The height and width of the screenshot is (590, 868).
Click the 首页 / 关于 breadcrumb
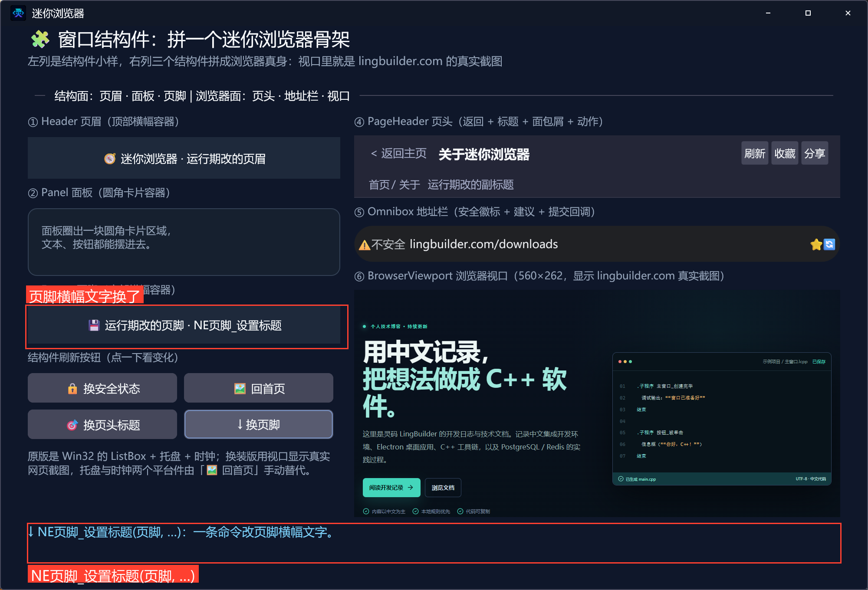click(394, 184)
